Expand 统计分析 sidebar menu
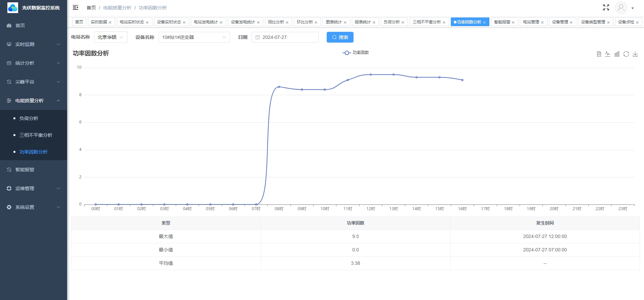Image resolution: width=644 pixels, height=300 pixels. pos(34,63)
